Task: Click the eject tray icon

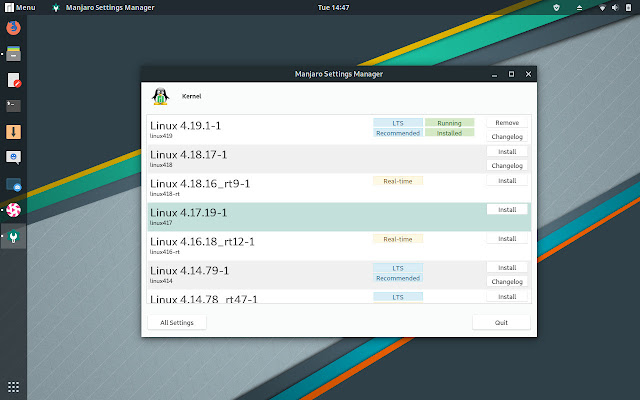Action: coord(579,7)
